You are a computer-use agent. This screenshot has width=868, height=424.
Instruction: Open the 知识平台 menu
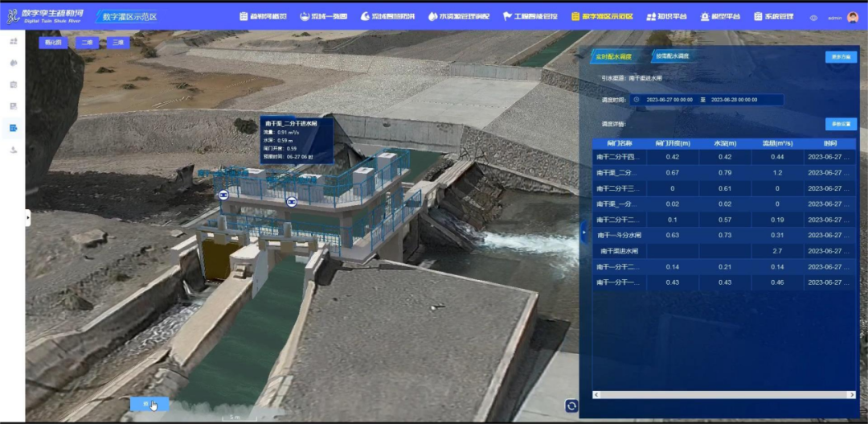[666, 17]
